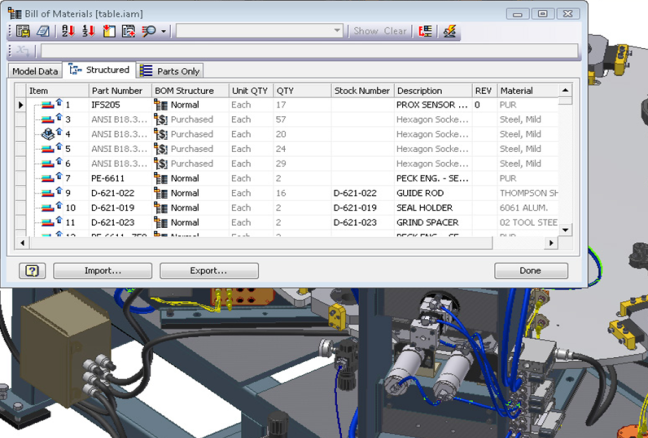Click the vertical scrollbar down arrow
Screen dimensions: 648x438
[565, 230]
